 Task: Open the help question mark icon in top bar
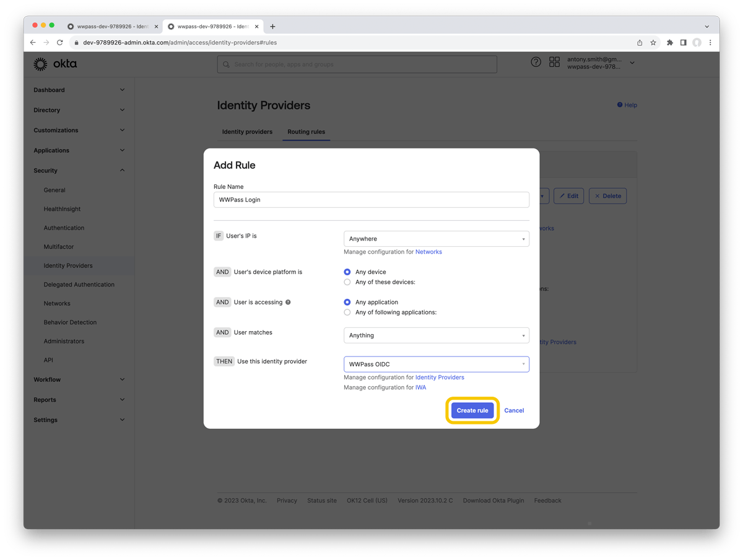click(536, 61)
